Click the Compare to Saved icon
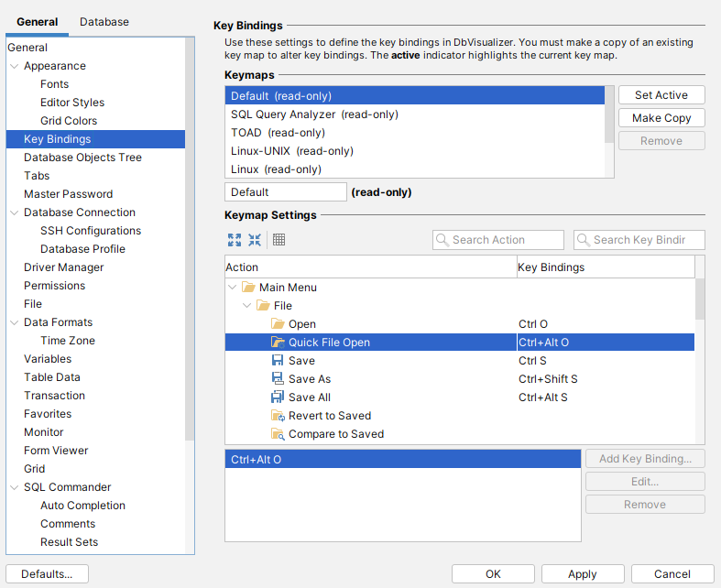This screenshot has height=588, width=721. pos(278,434)
